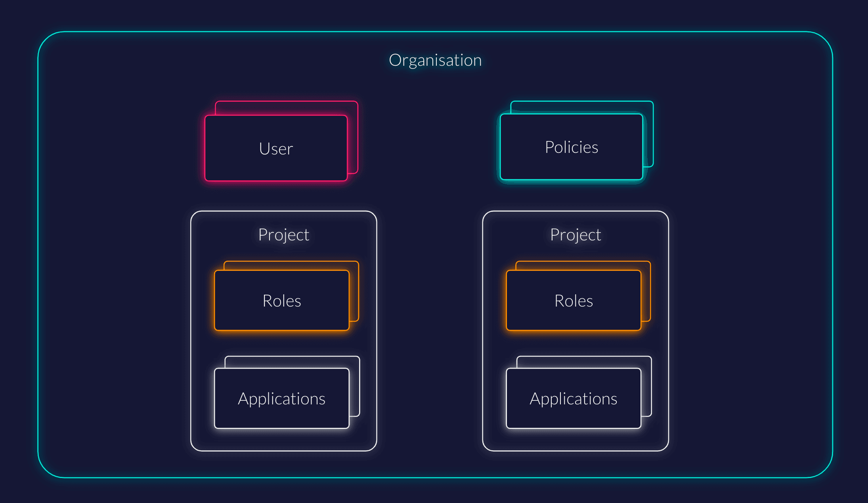Open the Applications card in left Project
This screenshot has height=503, width=868.
(x=281, y=398)
